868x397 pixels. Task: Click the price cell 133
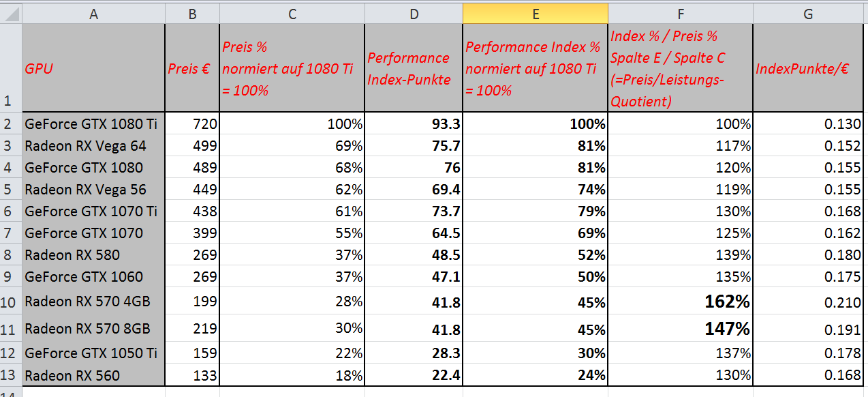tap(192, 375)
